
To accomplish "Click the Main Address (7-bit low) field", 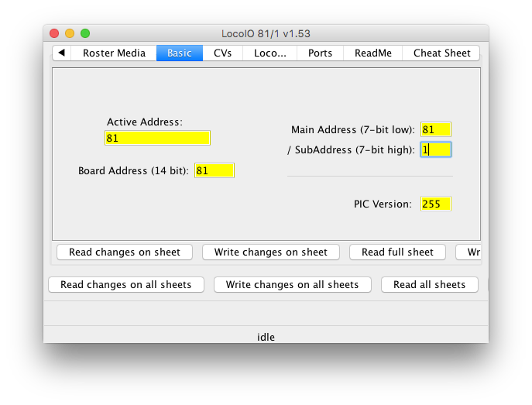I will click(x=436, y=129).
